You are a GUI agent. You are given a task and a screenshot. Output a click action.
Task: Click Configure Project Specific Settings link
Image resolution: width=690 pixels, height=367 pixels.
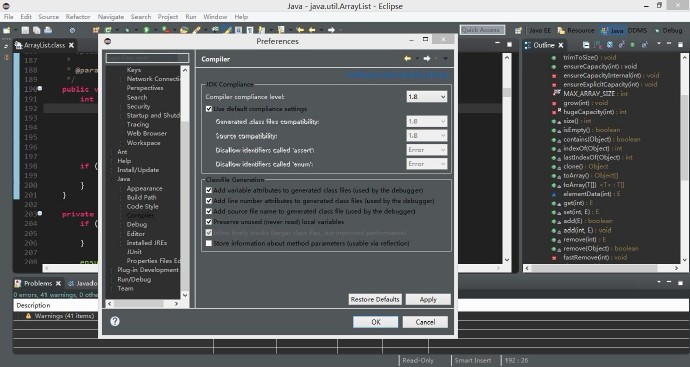point(396,74)
